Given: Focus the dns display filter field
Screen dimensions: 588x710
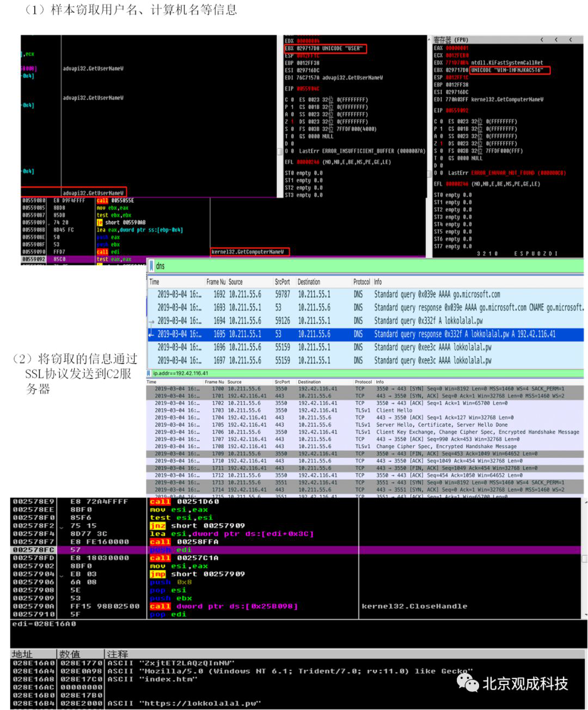Looking at the screenshot, I should 369,266.
